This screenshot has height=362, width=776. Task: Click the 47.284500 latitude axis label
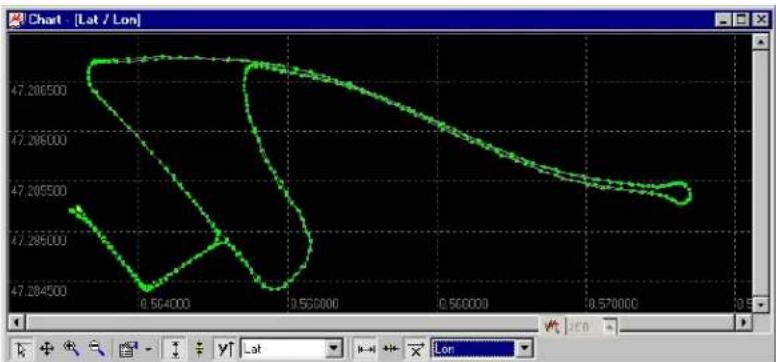pyautogui.click(x=39, y=291)
